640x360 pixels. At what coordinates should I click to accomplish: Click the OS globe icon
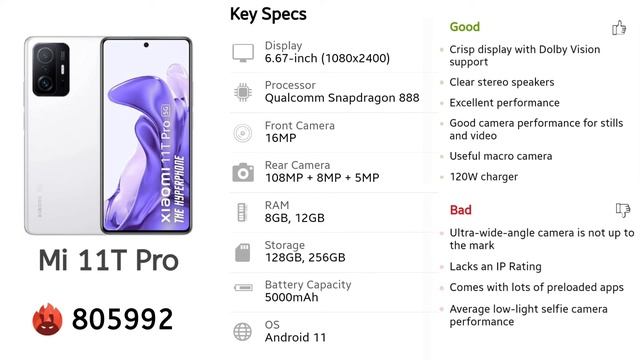pos(242,331)
